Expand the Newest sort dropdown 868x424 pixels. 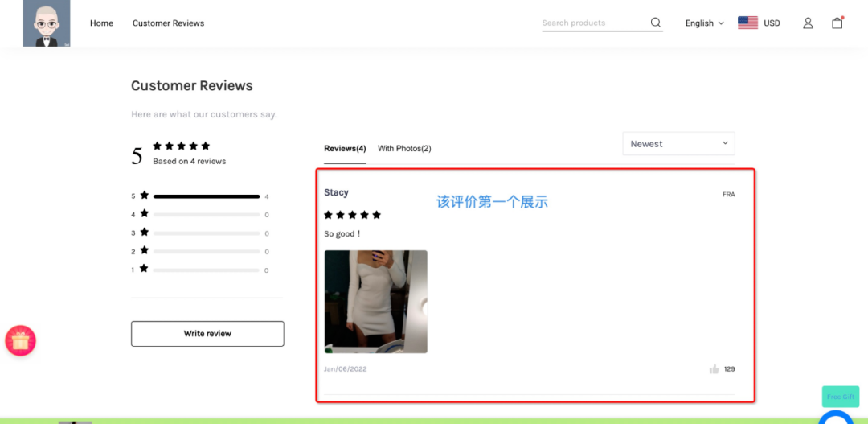[678, 144]
